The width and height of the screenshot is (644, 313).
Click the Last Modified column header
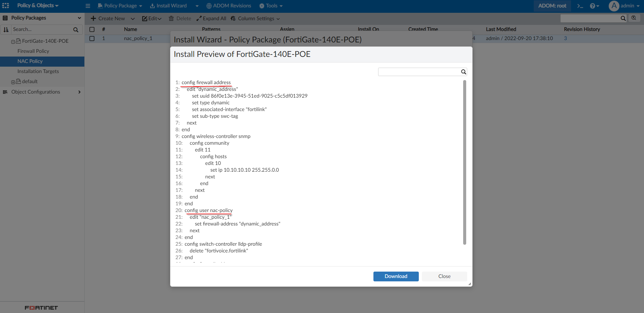point(501,29)
